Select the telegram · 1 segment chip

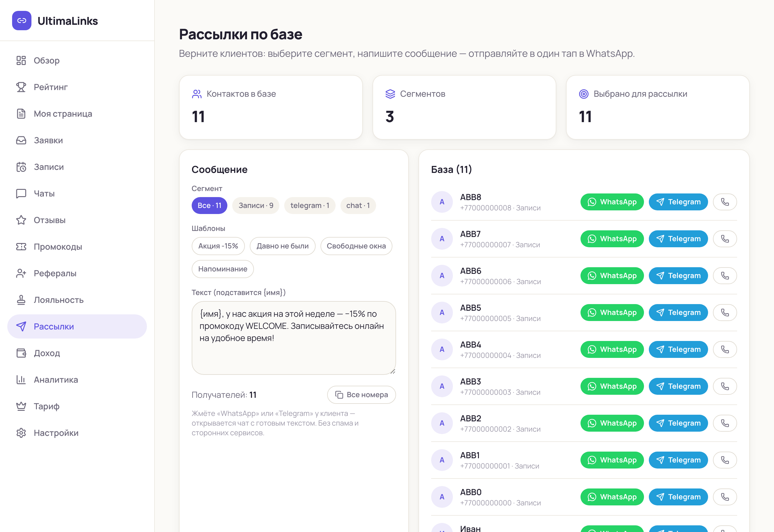pyautogui.click(x=310, y=205)
